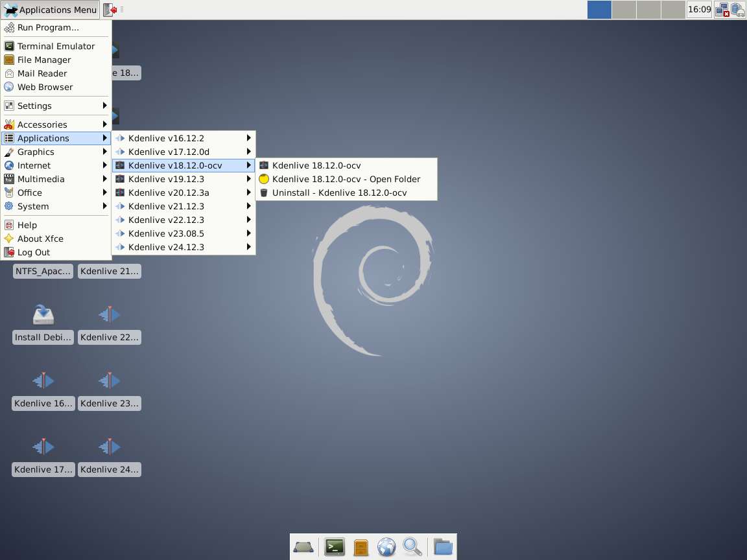The image size is (747, 560).
Task: Open the file cabinet icon in the dock
Action: (361, 547)
